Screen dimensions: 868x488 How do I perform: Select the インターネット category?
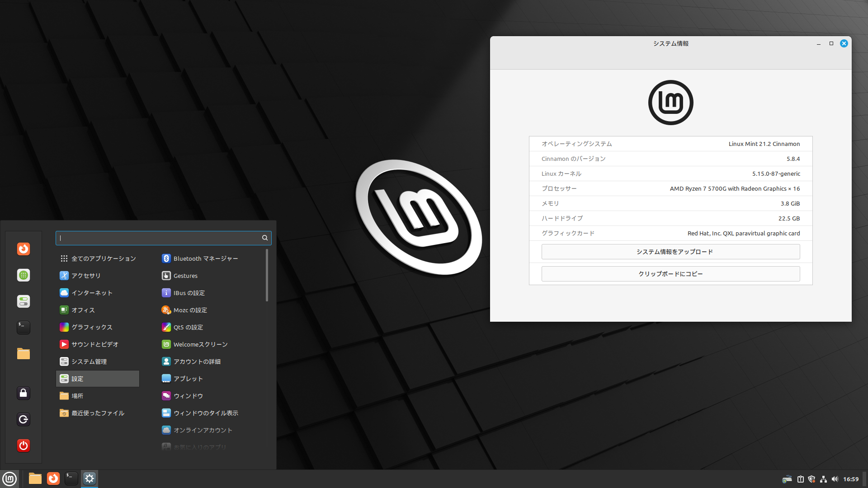[91, 293]
